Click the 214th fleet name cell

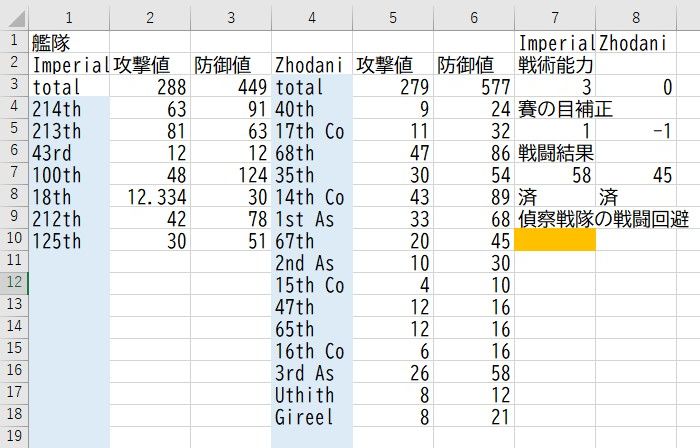(x=69, y=108)
